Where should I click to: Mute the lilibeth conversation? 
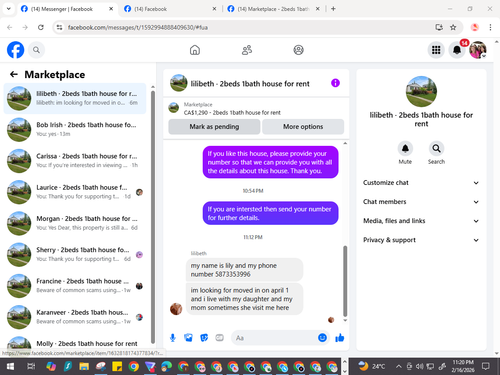pos(405,148)
